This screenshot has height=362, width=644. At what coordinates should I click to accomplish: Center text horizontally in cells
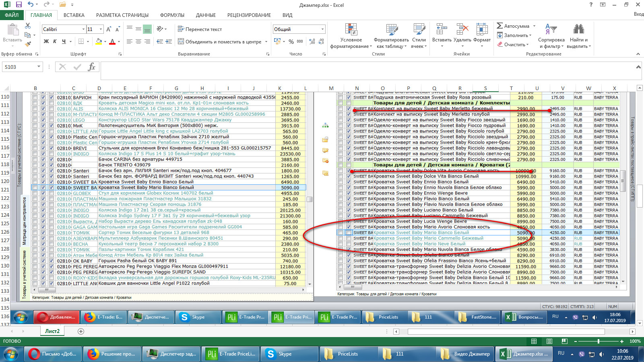click(138, 41)
